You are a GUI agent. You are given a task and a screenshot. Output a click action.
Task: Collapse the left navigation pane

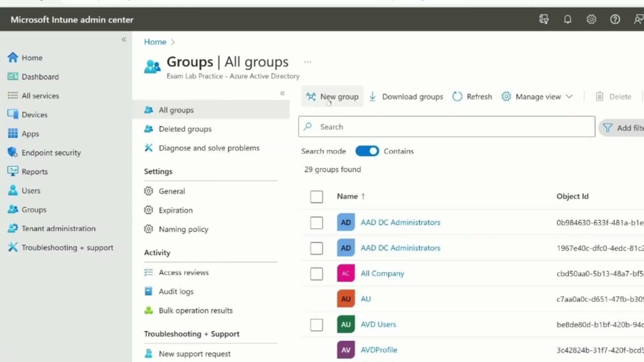[x=124, y=39]
